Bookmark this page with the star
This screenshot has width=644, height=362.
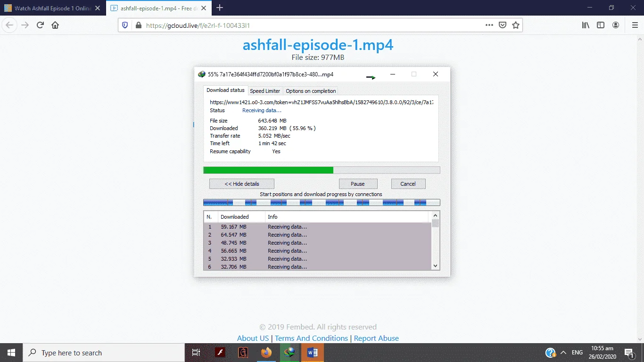click(x=516, y=25)
